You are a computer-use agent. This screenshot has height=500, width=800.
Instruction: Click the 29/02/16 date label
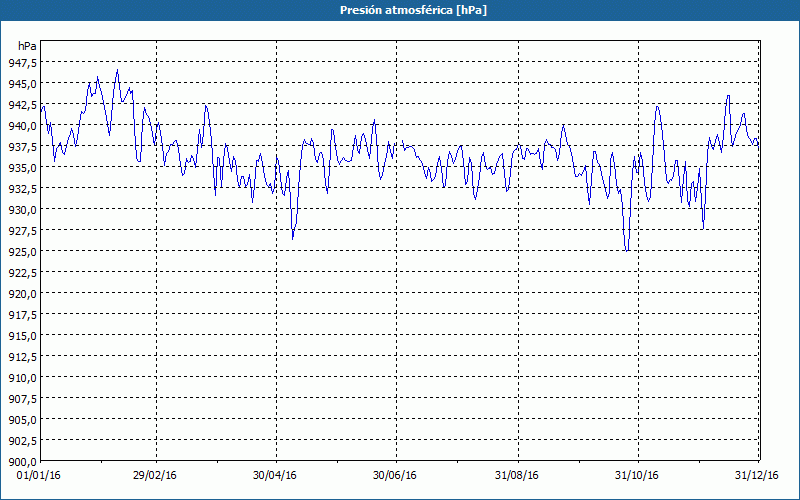point(155,475)
